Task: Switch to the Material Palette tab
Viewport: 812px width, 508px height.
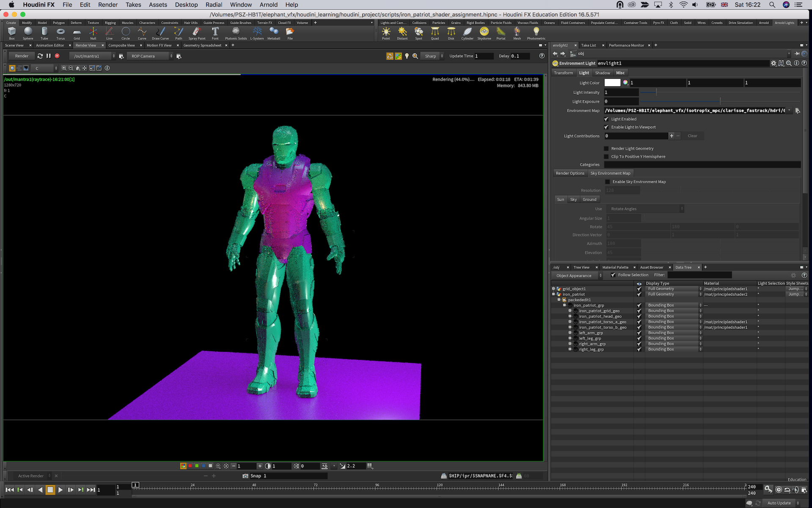Action: point(615,268)
